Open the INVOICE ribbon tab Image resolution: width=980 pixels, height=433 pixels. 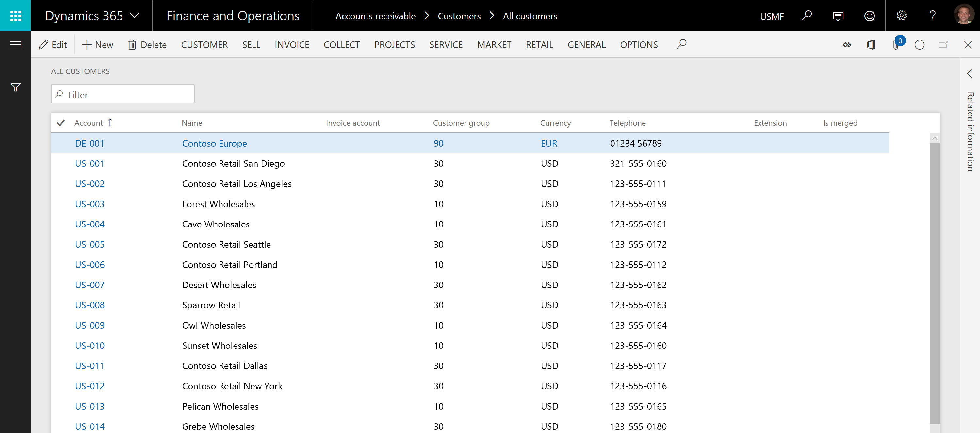coord(291,44)
